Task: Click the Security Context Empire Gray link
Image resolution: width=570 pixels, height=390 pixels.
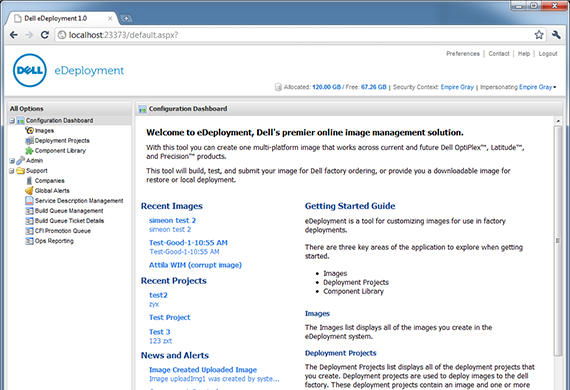Action: 457,87
